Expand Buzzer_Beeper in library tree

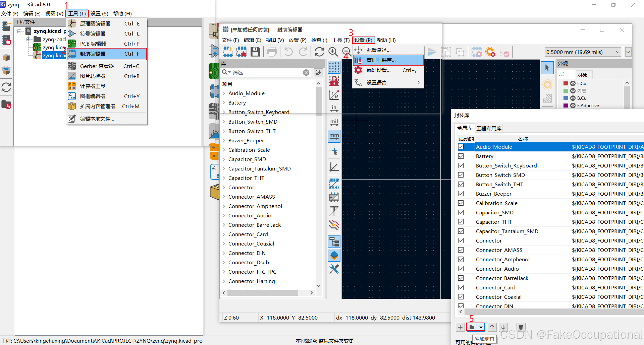coord(224,140)
